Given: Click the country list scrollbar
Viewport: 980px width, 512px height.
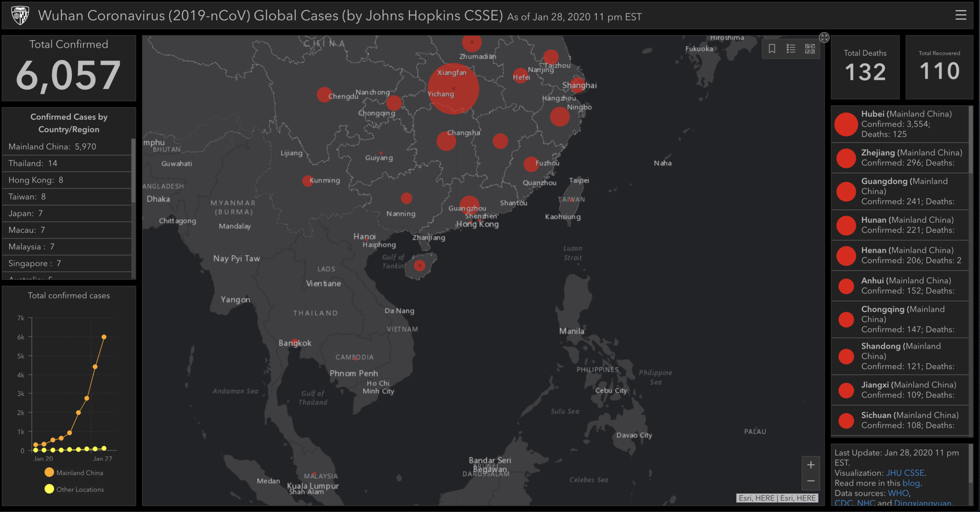Looking at the screenshot, I should tap(134, 171).
